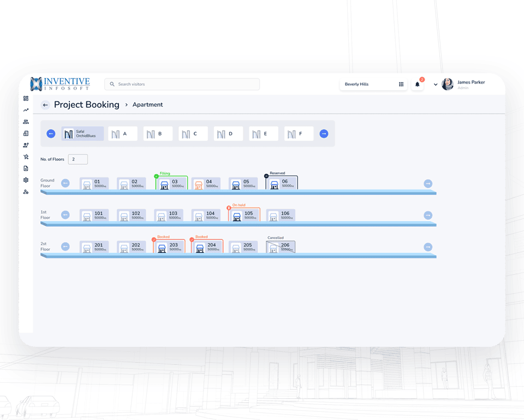Click the Ground Floor row expand arrow

[65, 184]
